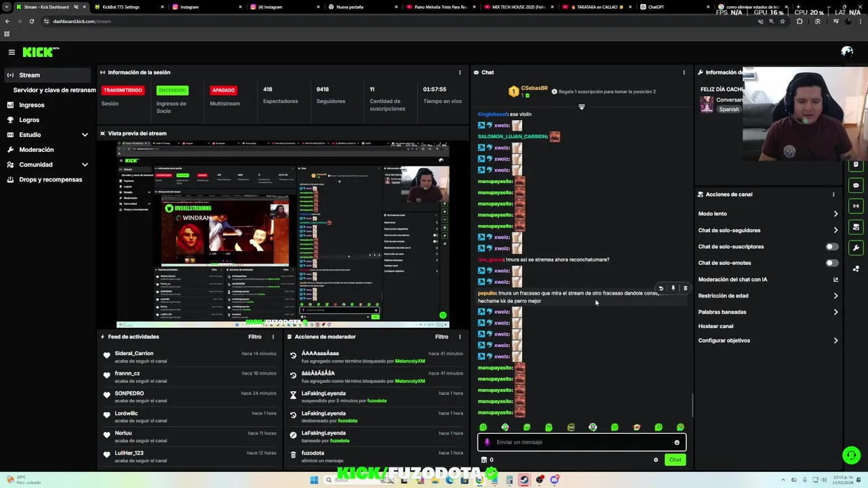Open Moderación in sidebar

click(37, 150)
